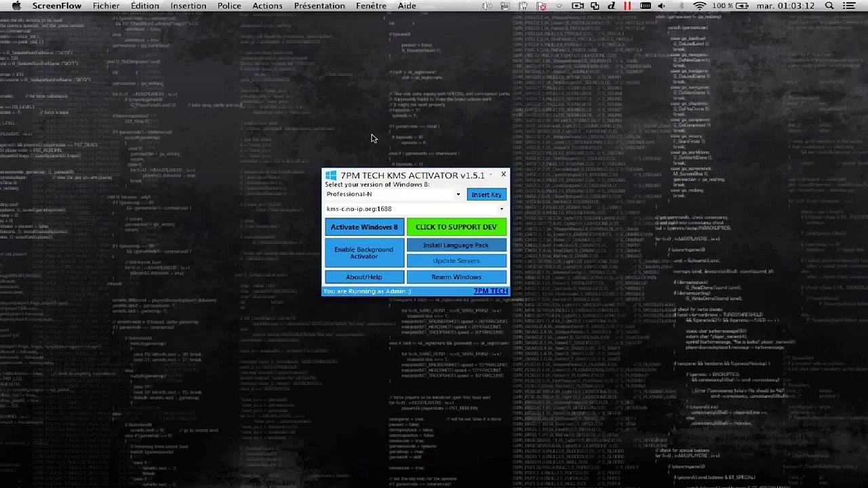Click the small triangle in the menu bar
Image resolution: width=868 pixels, height=488 pixels.
pos(559,6)
